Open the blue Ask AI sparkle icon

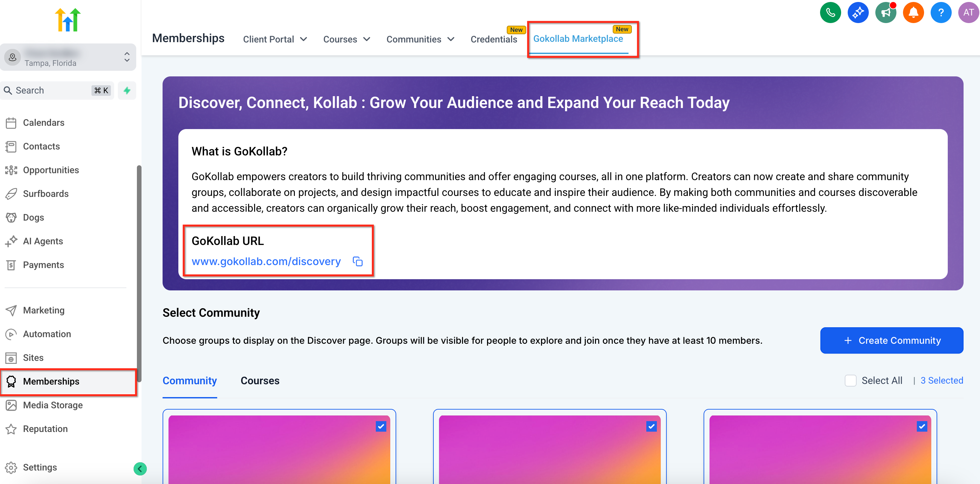pyautogui.click(x=858, y=13)
